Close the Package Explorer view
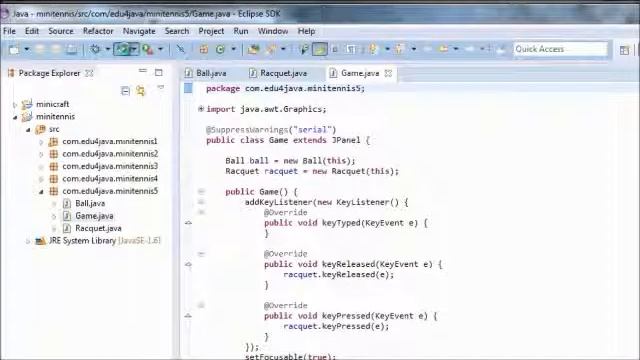 tap(89, 73)
